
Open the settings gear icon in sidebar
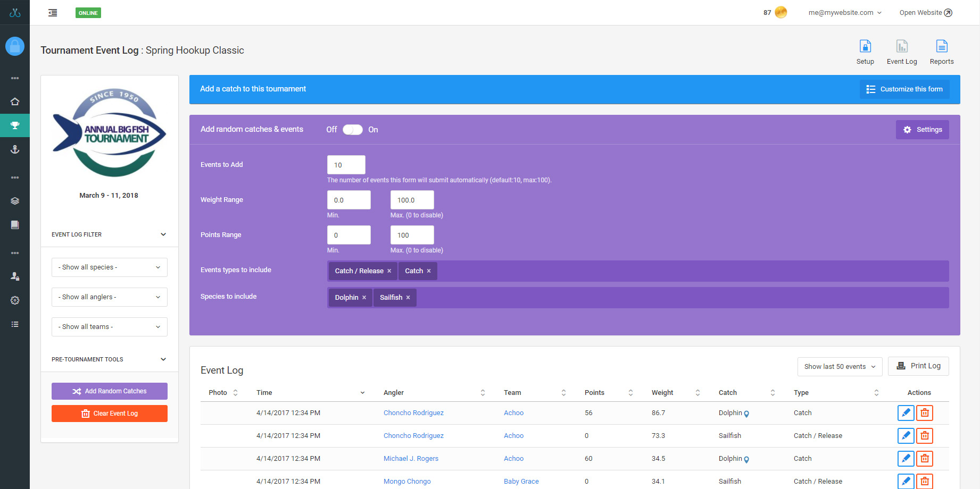(15, 300)
